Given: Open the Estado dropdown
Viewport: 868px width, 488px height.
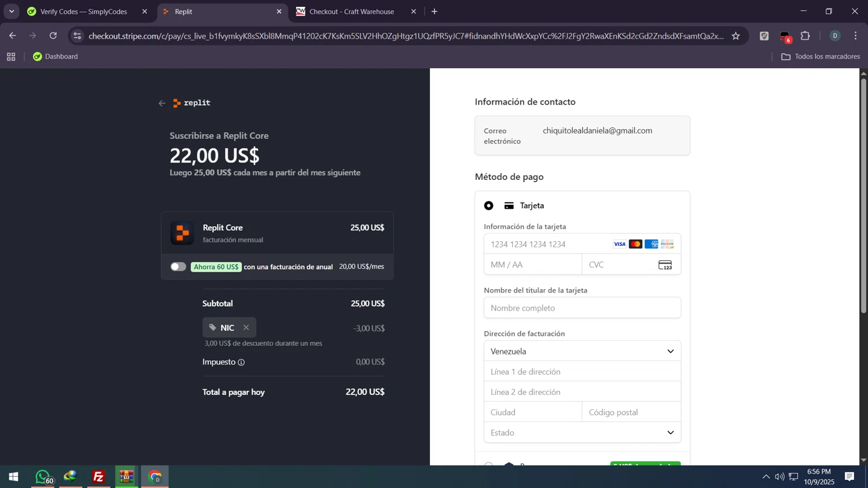Looking at the screenshot, I should click(x=582, y=432).
